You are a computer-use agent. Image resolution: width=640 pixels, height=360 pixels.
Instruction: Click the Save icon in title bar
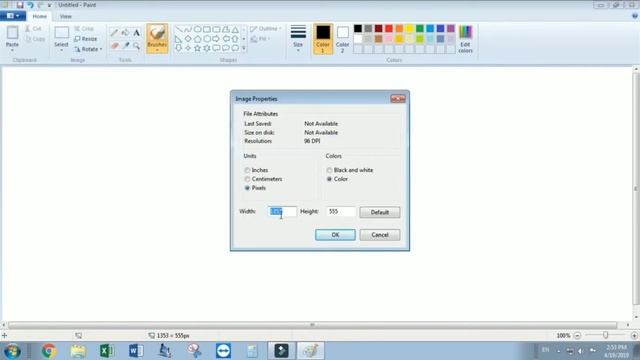20,5
